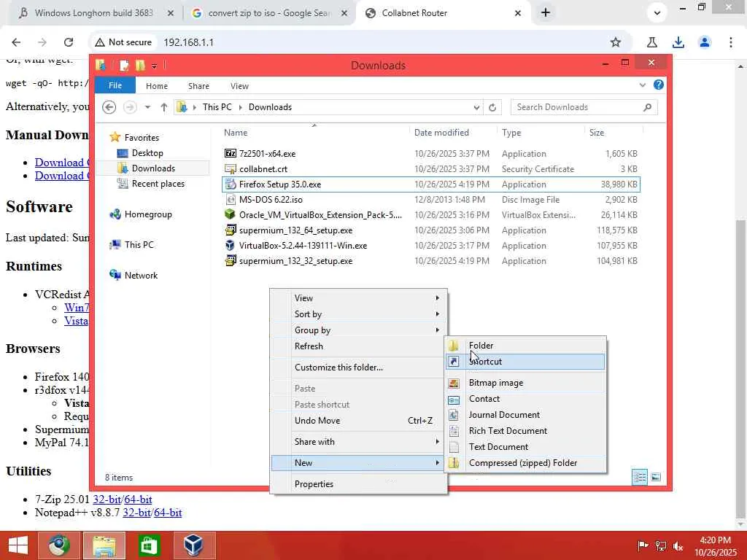Click the network tray icon
Screen dimensions: 747x560
pos(661,545)
